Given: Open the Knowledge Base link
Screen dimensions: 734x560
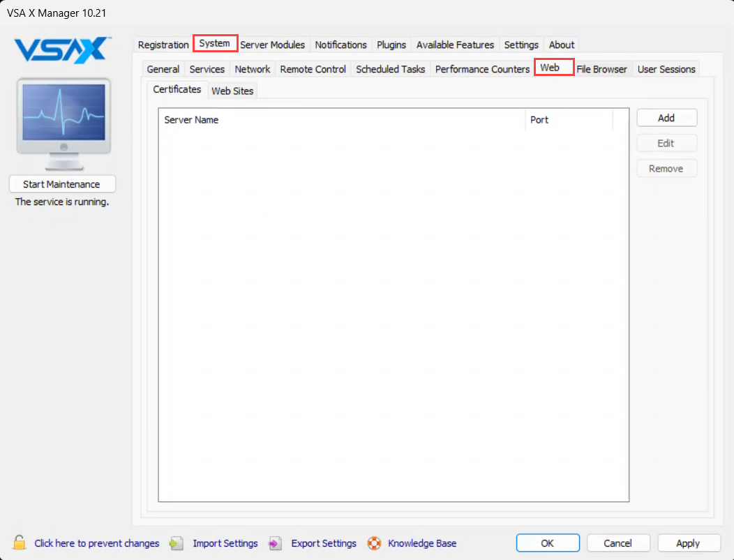Looking at the screenshot, I should 421,543.
